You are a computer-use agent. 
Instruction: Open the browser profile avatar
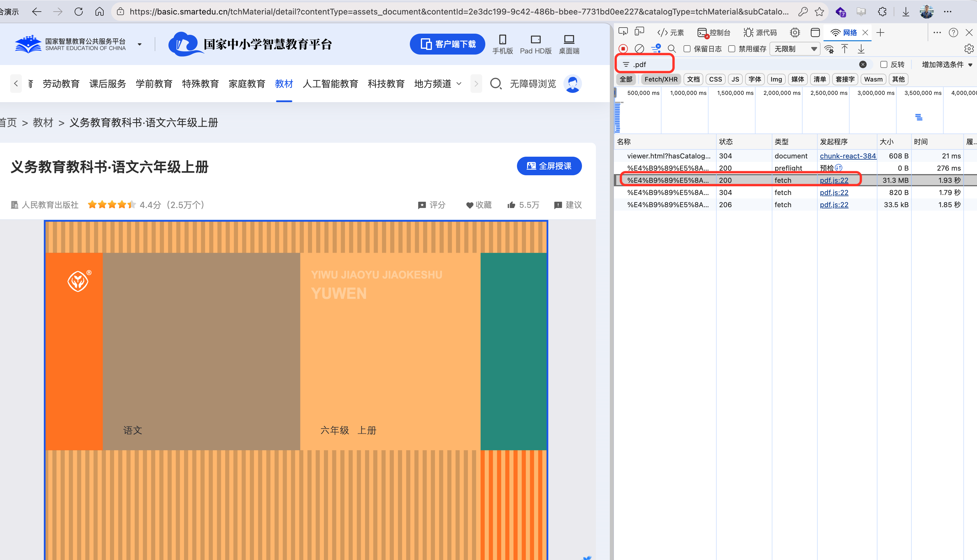926,12
